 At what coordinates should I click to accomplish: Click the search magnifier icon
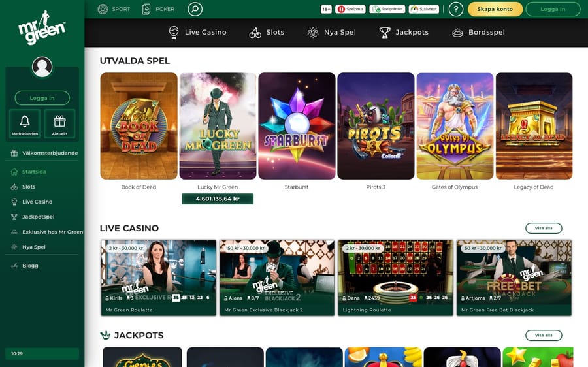[194, 9]
